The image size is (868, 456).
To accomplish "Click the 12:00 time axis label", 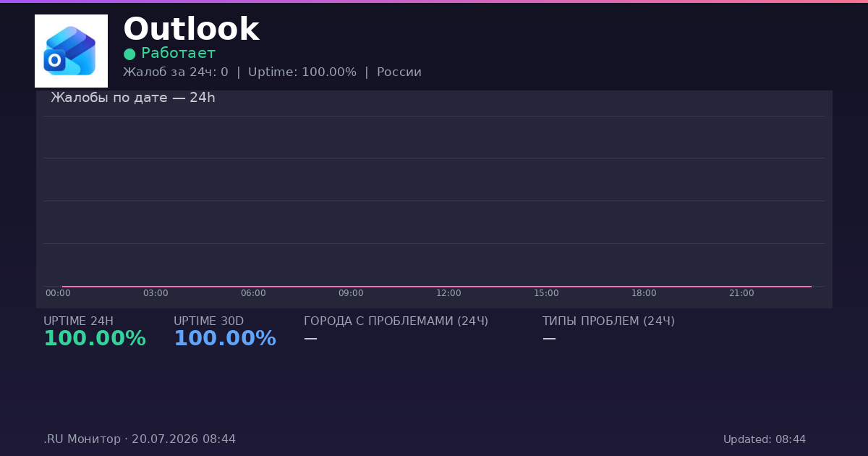I will [448, 293].
